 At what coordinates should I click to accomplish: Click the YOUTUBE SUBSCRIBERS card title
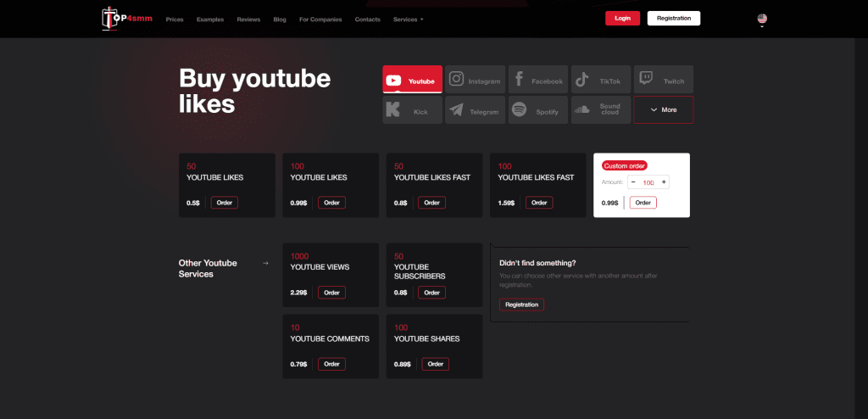[420, 271]
